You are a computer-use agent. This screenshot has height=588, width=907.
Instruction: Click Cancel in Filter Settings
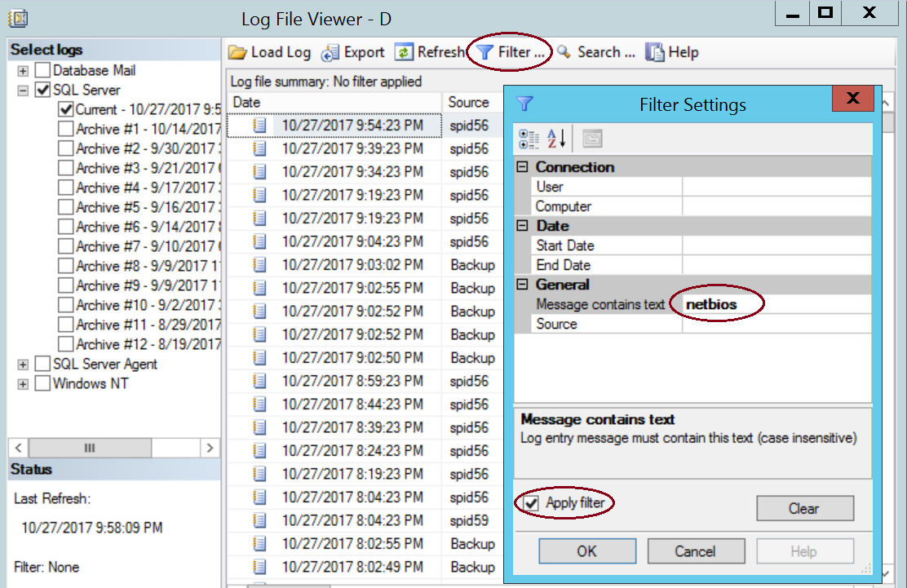point(696,551)
